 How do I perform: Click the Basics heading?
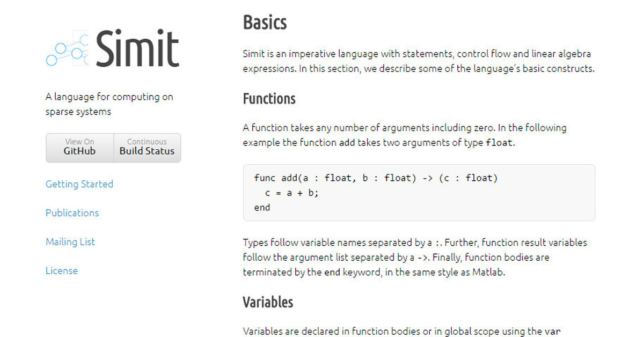265,23
